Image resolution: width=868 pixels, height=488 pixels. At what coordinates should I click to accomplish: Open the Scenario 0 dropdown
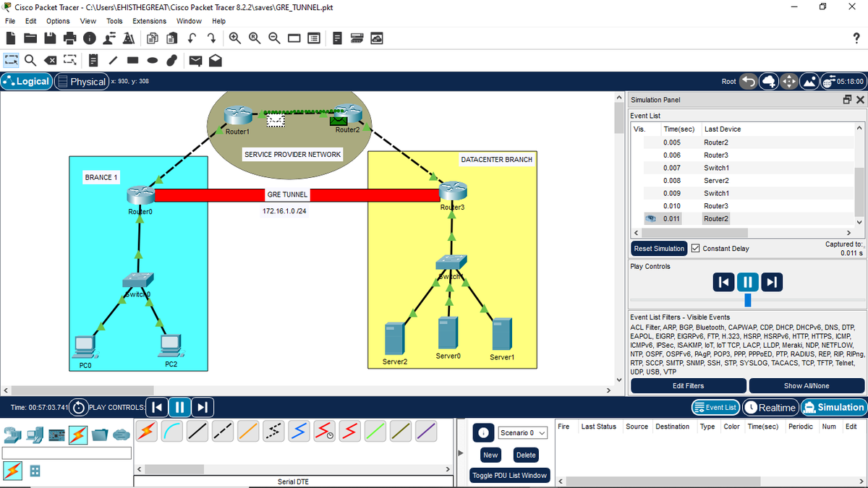pos(522,432)
